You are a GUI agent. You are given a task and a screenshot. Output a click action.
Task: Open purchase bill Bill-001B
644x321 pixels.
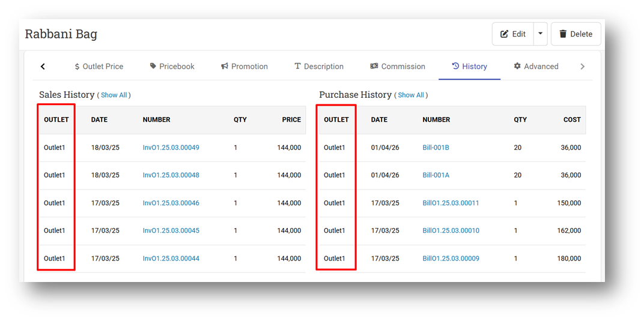pyautogui.click(x=436, y=148)
